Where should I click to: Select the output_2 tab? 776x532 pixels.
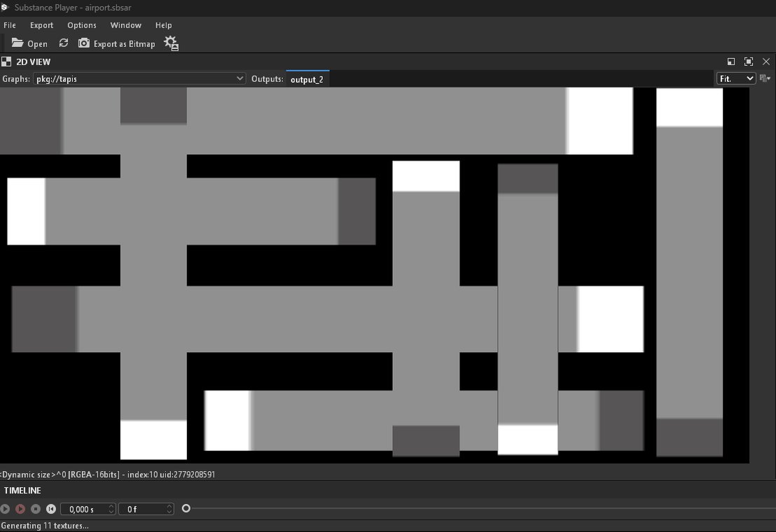[307, 79]
